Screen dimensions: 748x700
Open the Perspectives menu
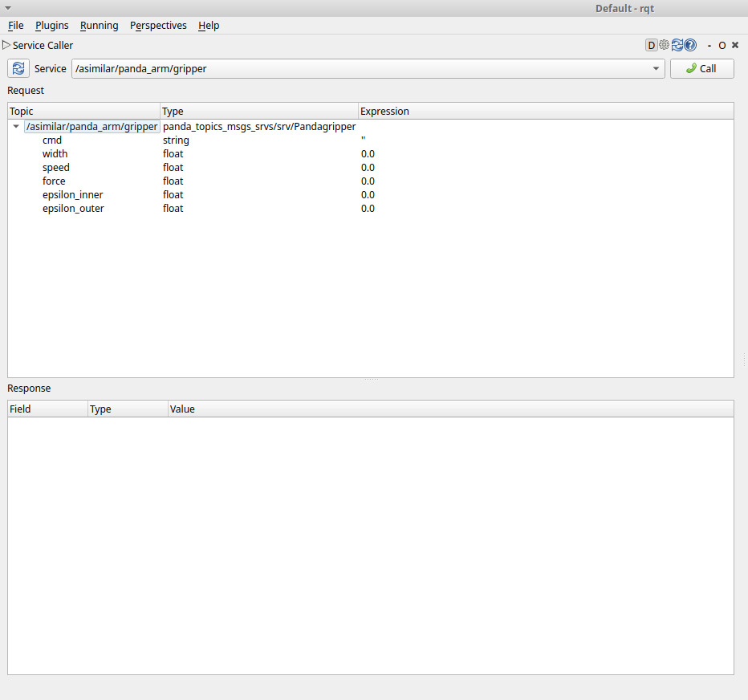158,26
